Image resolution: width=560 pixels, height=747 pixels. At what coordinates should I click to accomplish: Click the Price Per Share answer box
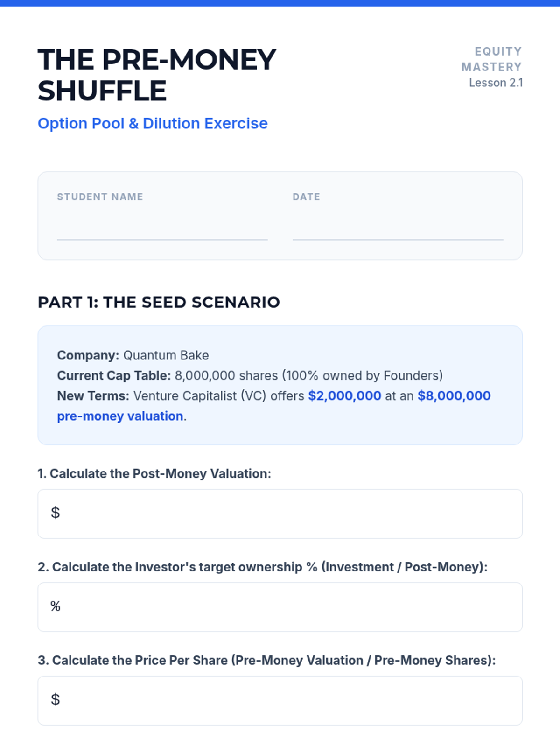point(280,700)
